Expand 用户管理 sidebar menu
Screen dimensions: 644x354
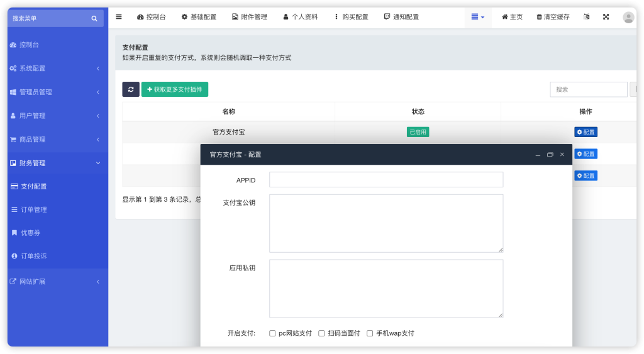click(x=57, y=116)
